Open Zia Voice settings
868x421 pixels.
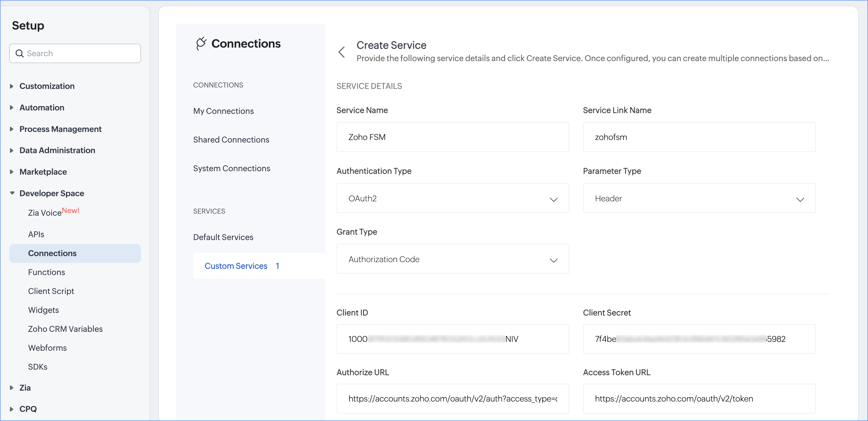click(45, 213)
